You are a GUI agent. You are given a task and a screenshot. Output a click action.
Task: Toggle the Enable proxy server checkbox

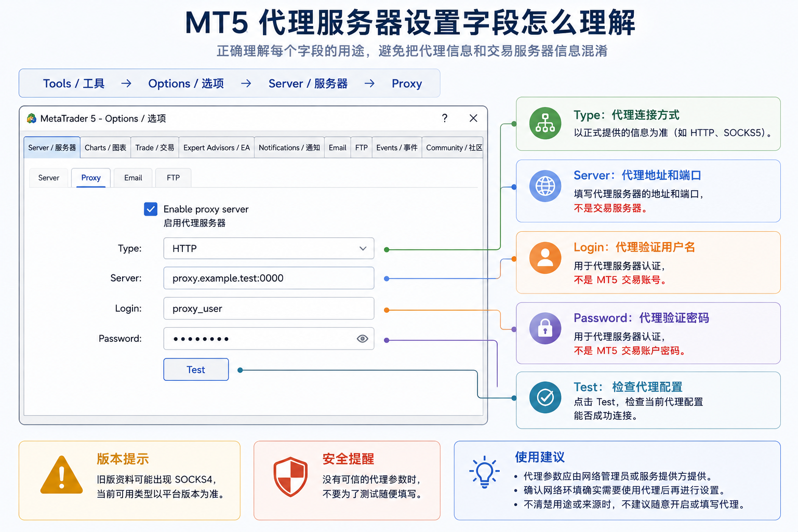pos(151,209)
